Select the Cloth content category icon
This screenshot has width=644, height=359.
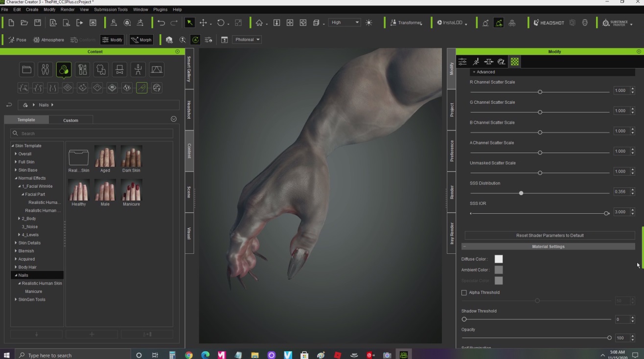tap(101, 69)
